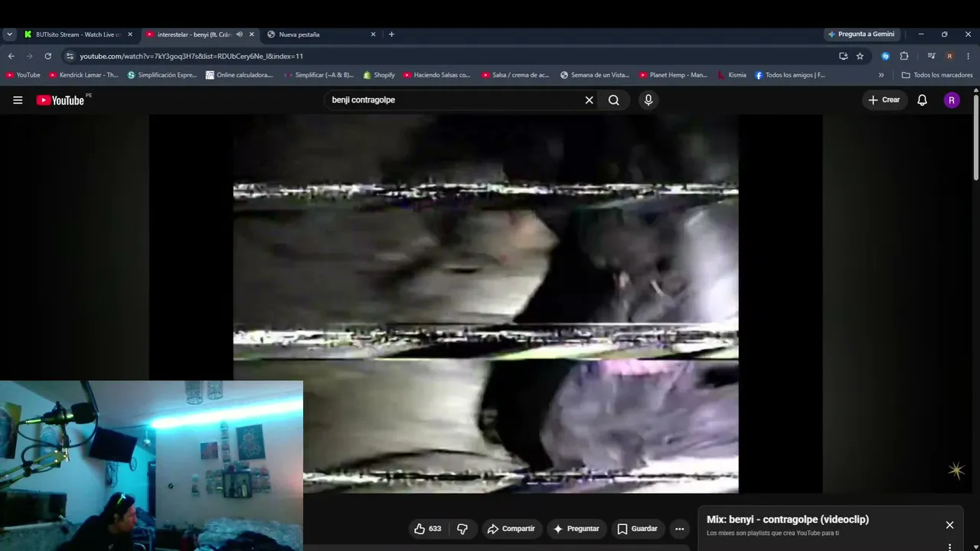
Task: Open the media controls icon
Action: (931, 56)
